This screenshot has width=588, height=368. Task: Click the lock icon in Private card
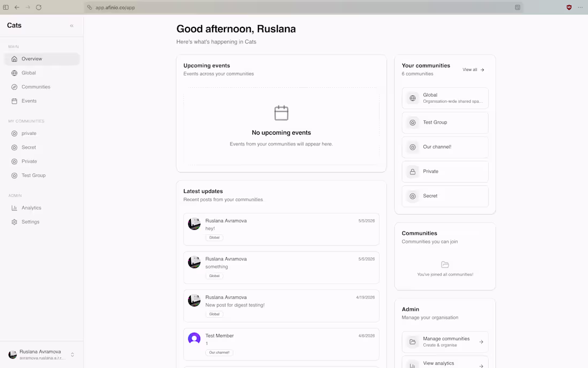click(x=413, y=172)
